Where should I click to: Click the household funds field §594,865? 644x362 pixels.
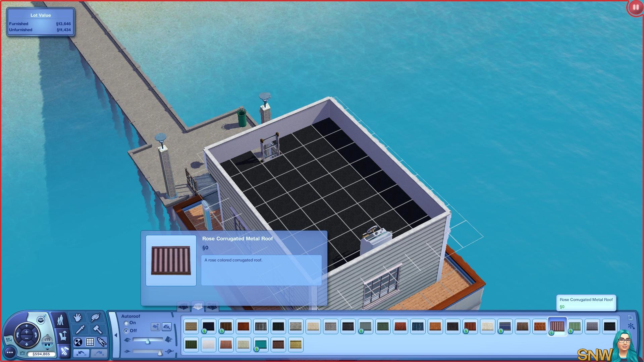(x=41, y=354)
